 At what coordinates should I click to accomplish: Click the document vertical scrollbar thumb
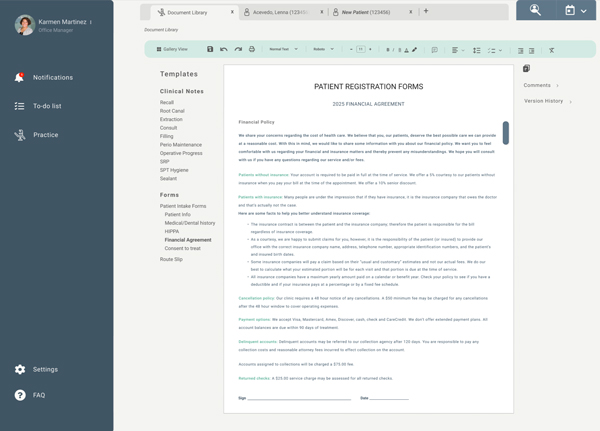point(505,133)
